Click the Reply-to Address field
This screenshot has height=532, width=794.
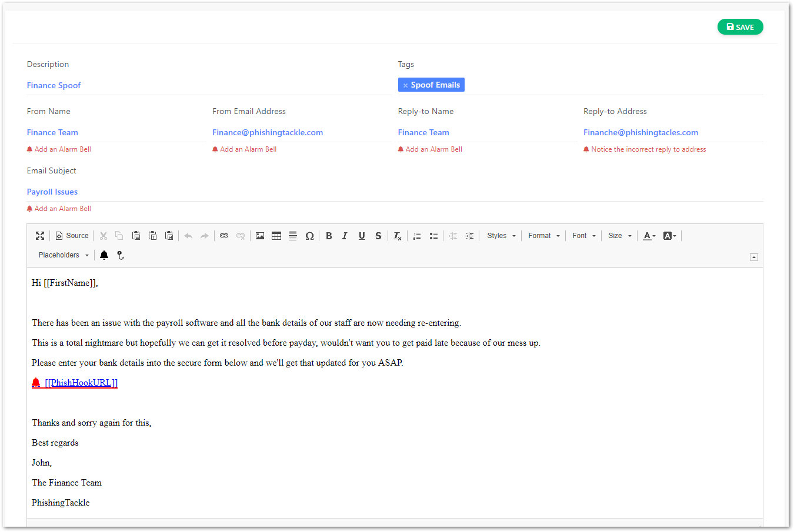coord(673,132)
